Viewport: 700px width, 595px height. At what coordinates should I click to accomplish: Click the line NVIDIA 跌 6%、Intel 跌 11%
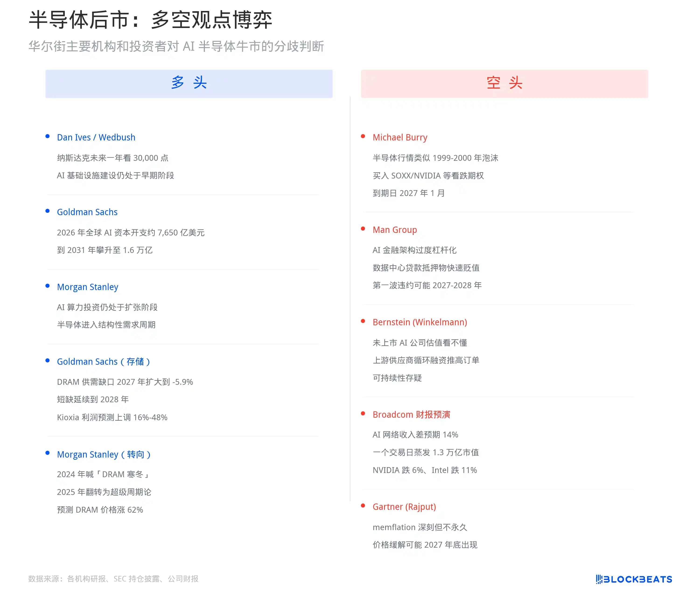(425, 470)
